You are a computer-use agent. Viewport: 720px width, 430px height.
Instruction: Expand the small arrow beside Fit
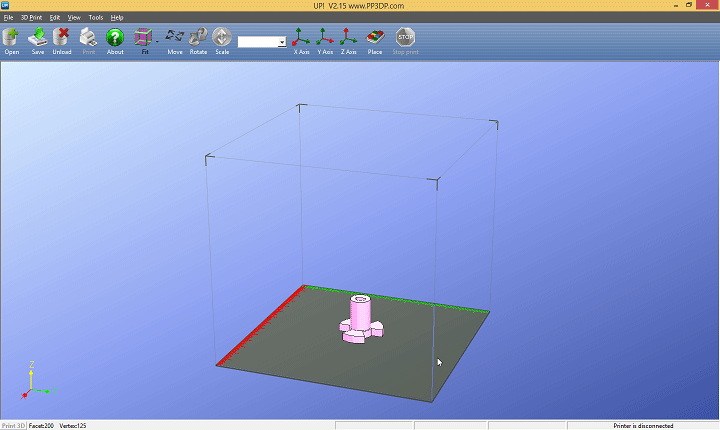click(x=157, y=41)
